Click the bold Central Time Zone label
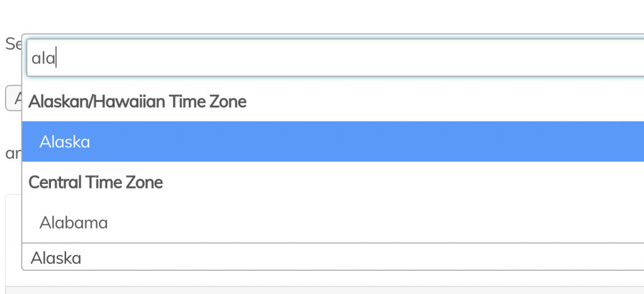Image resolution: width=644 pixels, height=294 pixels. (x=96, y=183)
